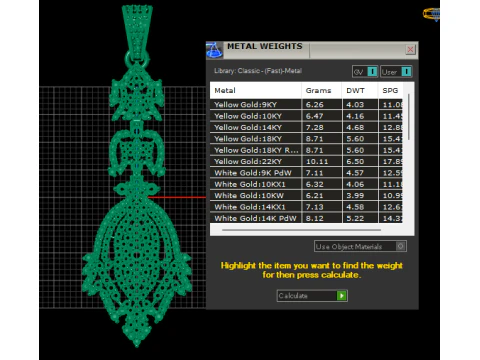Select the Yellow Gold:18KY row

306,138
